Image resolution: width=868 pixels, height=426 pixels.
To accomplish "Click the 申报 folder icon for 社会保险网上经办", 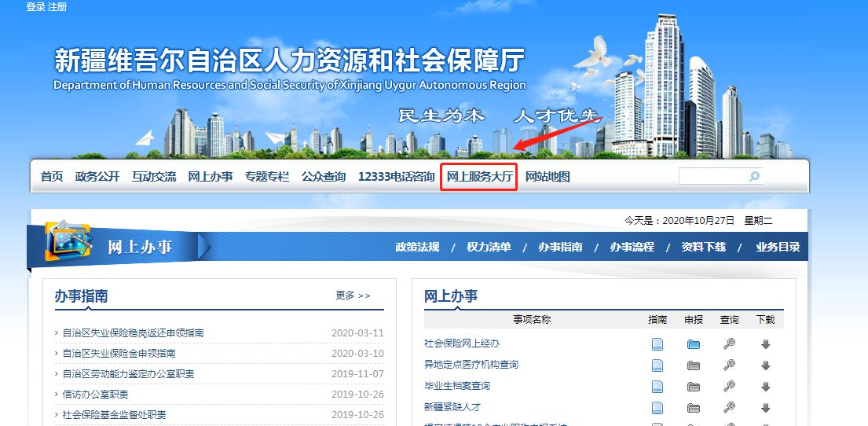I will [x=693, y=344].
